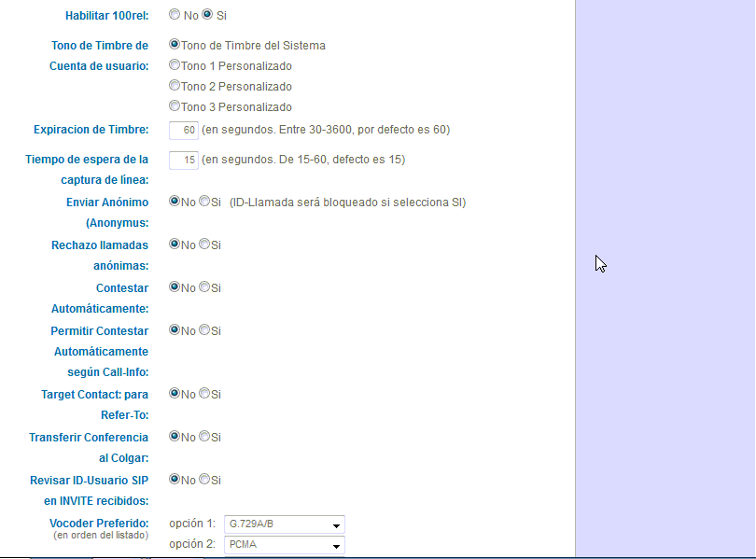Choose No for Rechazo llamadas anónimas
Image resolution: width=756 pixels, height=559 pixels.
click(175, 245)
